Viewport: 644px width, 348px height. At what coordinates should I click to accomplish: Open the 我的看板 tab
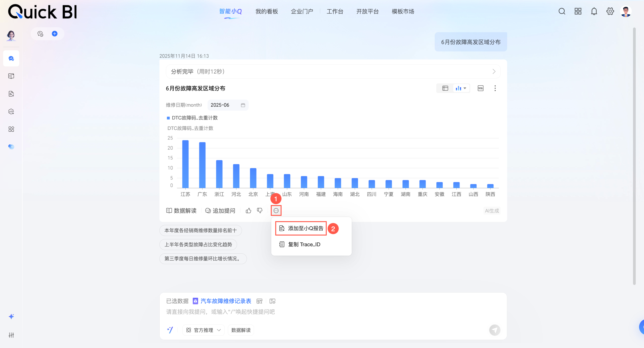(267, 11)
